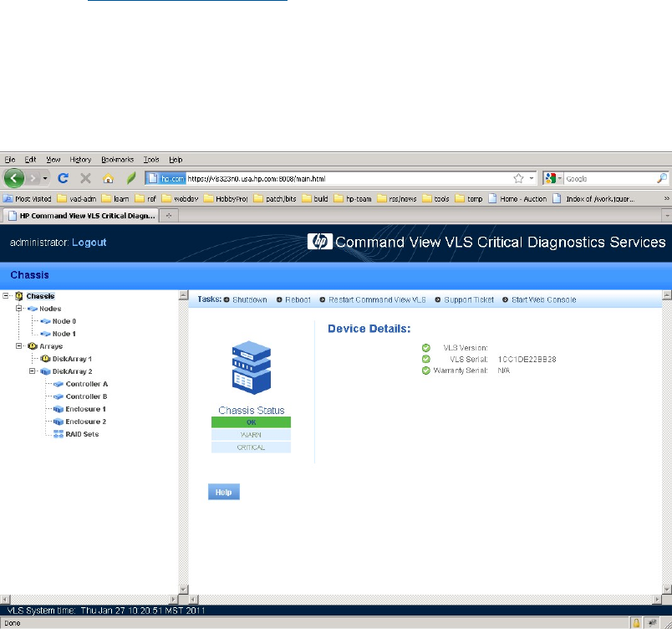This screenshot has width=672, height=629.
Task: Click Start Web Console link
Action: click(x=543, y=299)
